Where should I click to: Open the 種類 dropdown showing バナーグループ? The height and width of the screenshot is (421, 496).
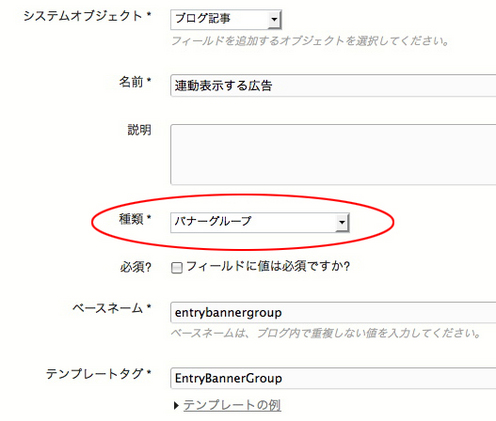[260, 222]
